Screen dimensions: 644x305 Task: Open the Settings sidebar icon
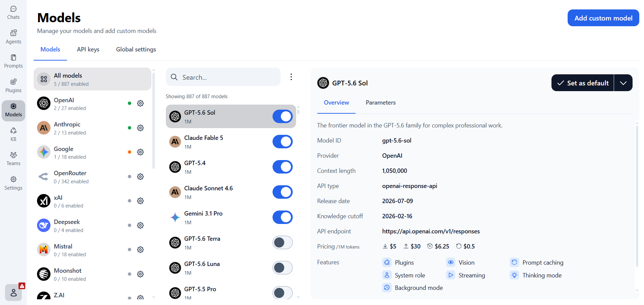point(13,183)
